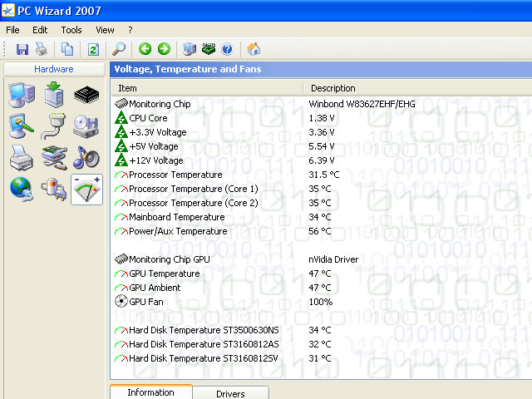
Task: Open help via blue question mark icon
Action: coord(227,50)
